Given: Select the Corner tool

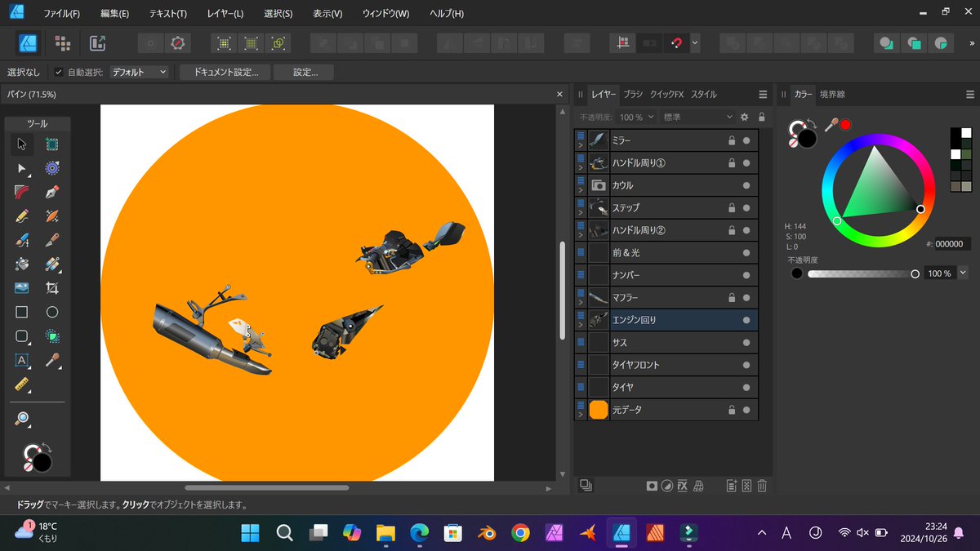Looking at the screenshot, I should pos(22,193).
